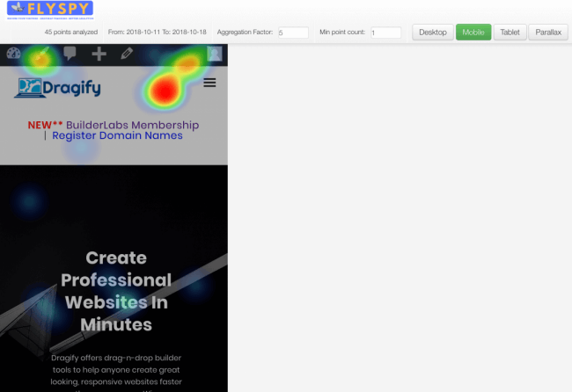Click the pencil edit page icon
The height and width of the screenshot is (392, 572).
point(127,54)
